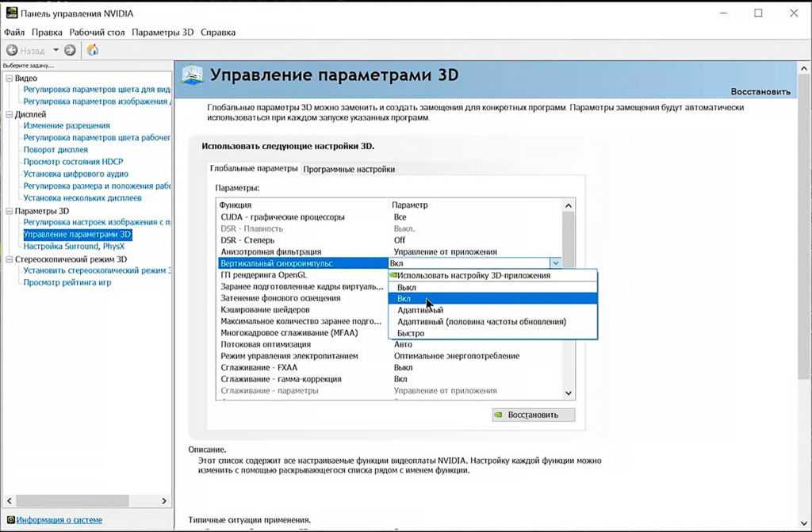
Task: Click the Forward arrow navigation icon
Action: pyautogui.click(x=70, y=50)
